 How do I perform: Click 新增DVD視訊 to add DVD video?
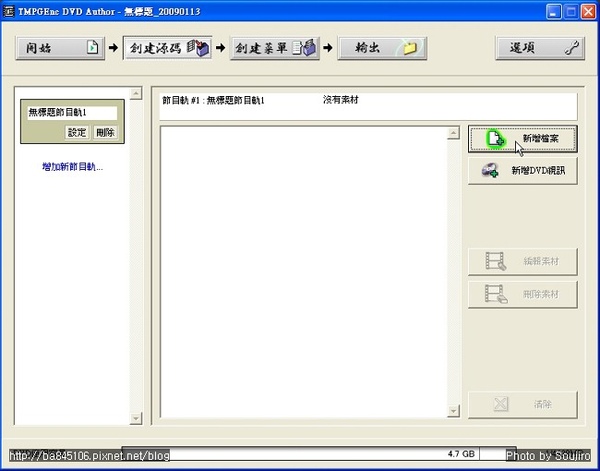coord(523,171)
